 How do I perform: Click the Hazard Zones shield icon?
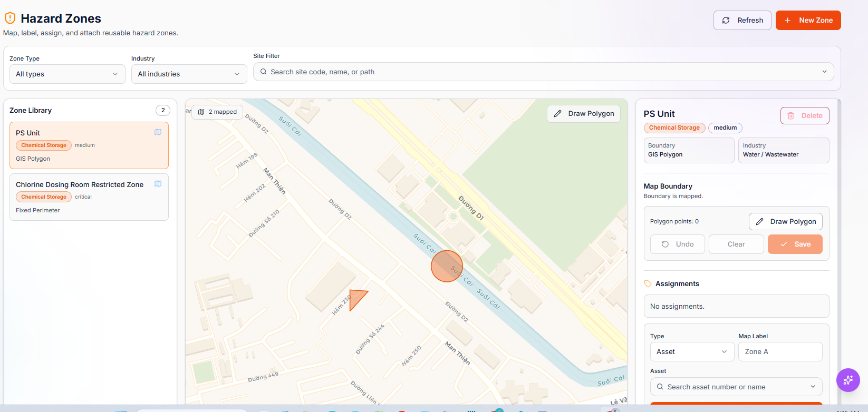10,18
